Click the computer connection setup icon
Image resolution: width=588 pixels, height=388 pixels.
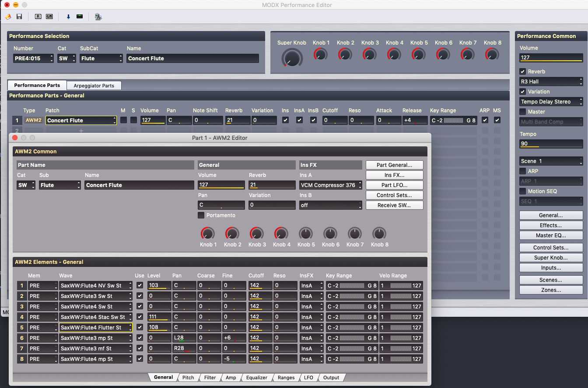point(98,17)
